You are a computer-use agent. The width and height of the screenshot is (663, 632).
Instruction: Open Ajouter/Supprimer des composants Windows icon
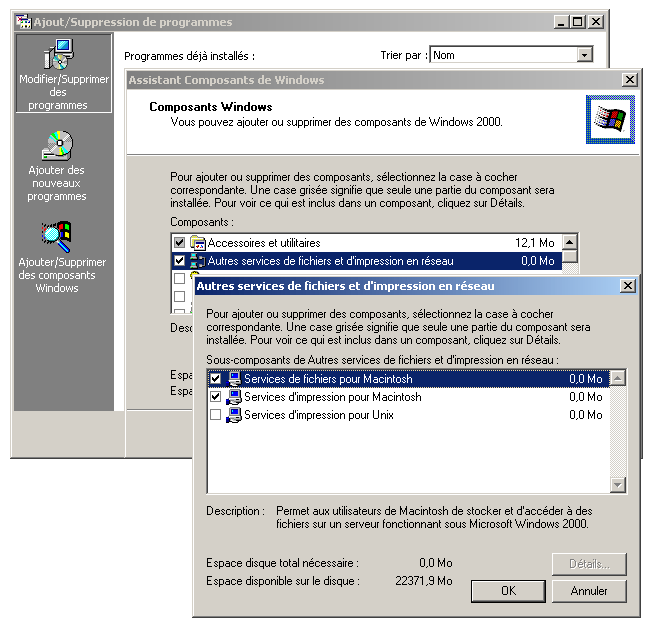coord(57,237)
